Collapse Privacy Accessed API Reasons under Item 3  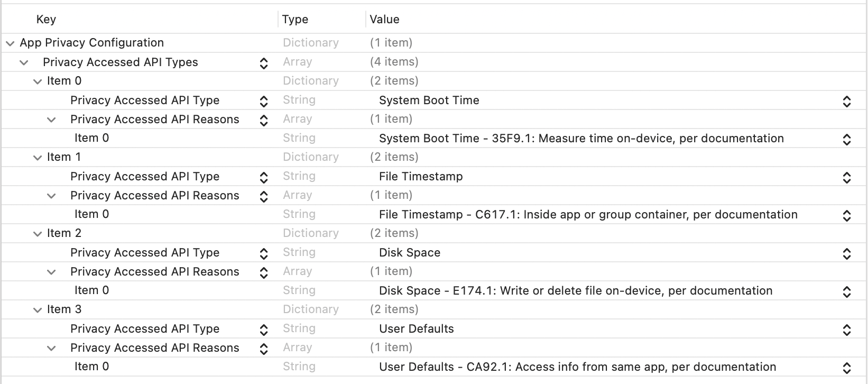51,349
